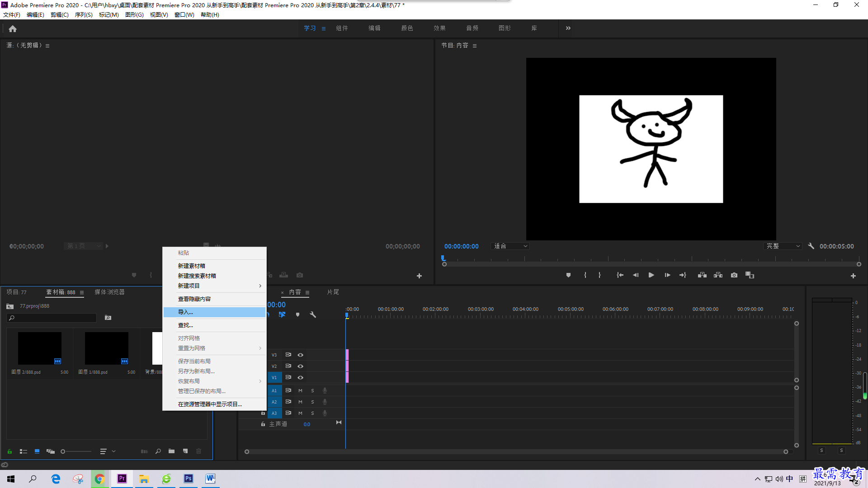Switch project panel to list view
This screenshot has height=488, width=868.
coord(24,451)
